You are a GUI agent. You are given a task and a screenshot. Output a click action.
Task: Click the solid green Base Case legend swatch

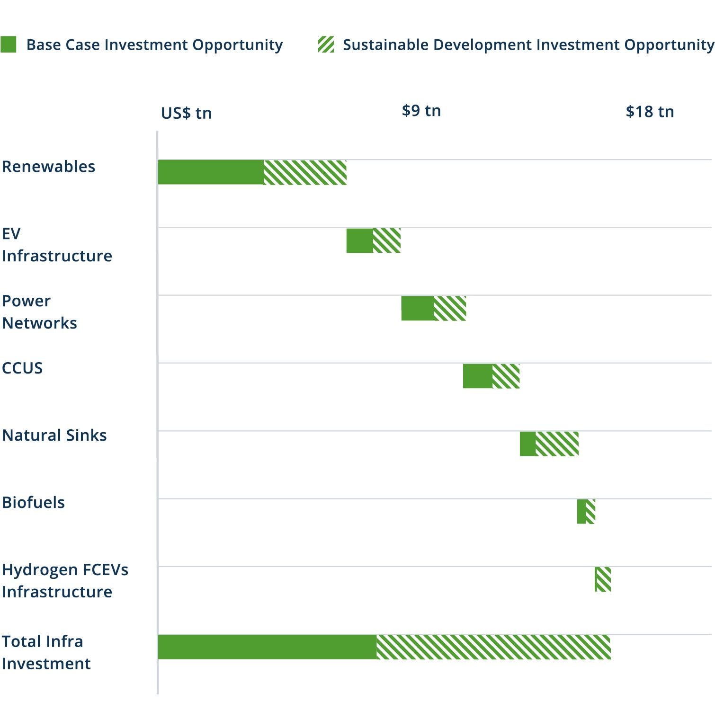click(x=8, y=44)
